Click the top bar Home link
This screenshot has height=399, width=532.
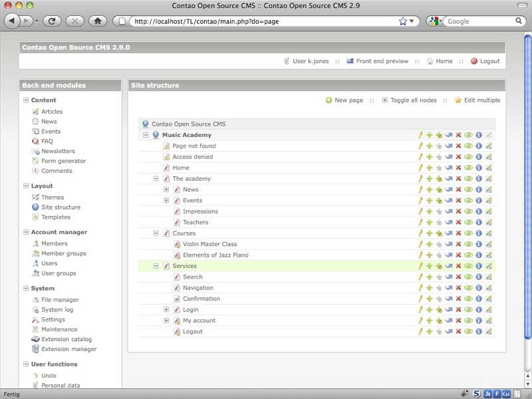point(444,61)
